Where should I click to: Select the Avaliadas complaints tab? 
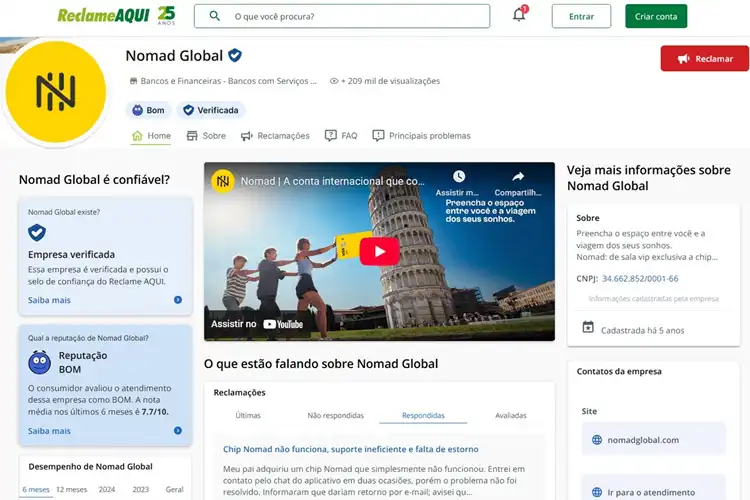coord(511,415)
